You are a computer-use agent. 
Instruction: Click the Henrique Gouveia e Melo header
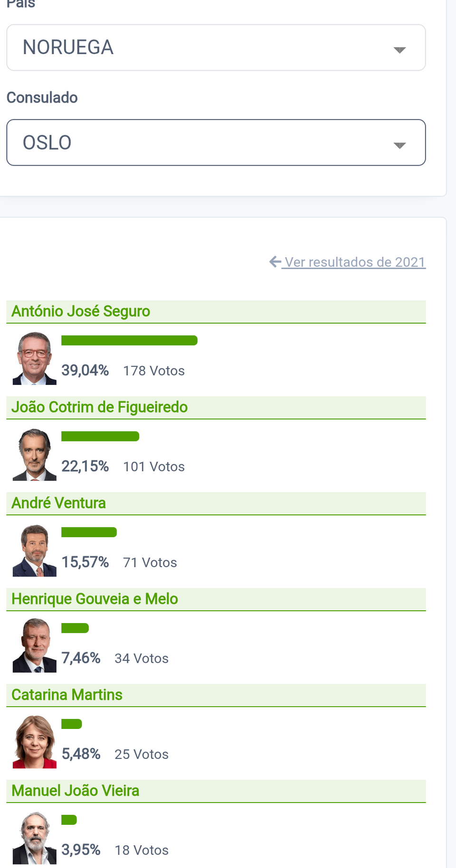[x=95, y=599]
